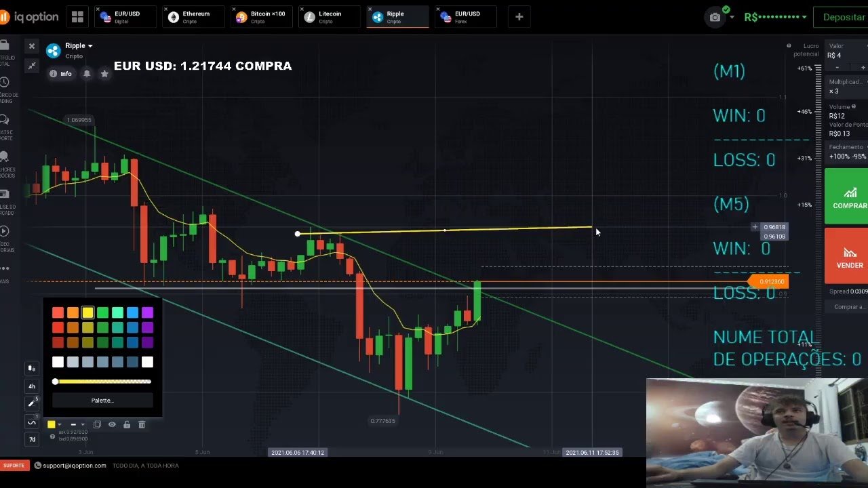Open the Palette... button
Screen dimensions: 868x488
coord(102,401)
